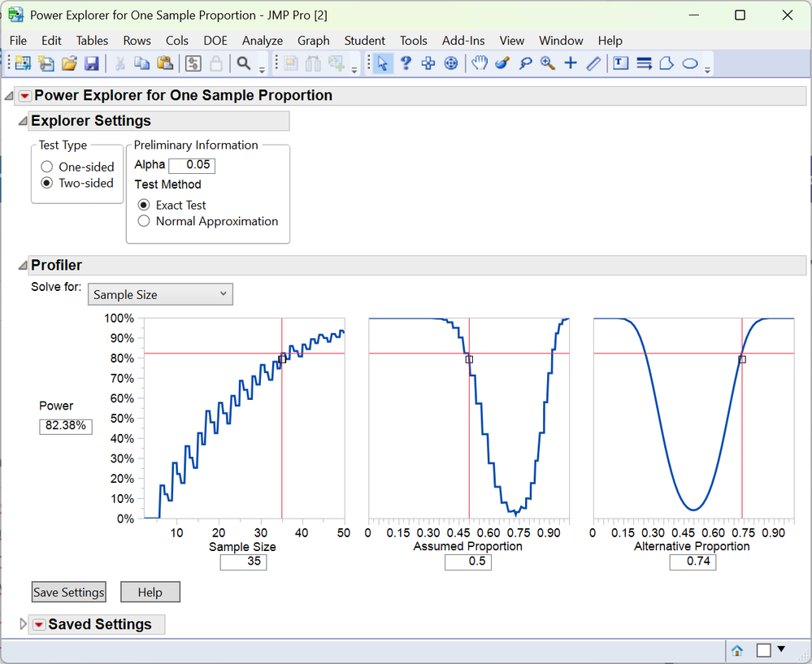Choose One-sided test type

[47, 167]
